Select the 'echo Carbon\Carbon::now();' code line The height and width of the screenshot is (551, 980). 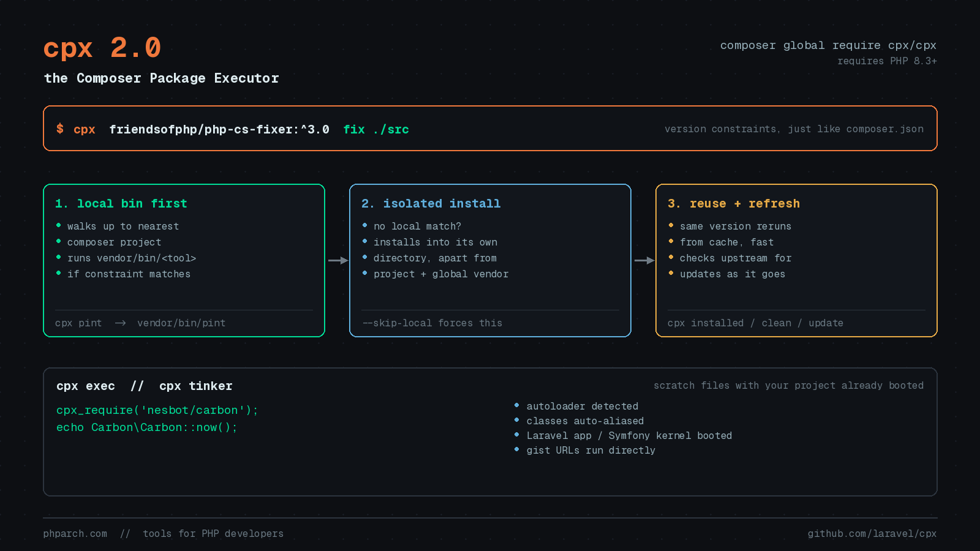(x=147, y=427)
